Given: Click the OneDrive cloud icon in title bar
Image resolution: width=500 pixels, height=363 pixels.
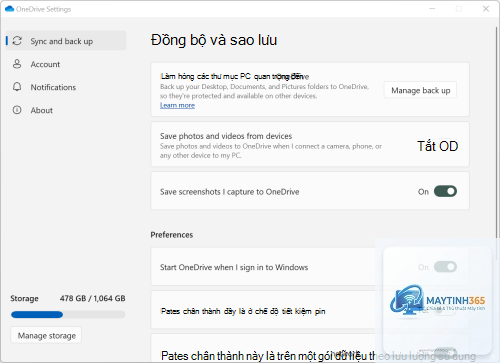Looking at the screenshot, I should coord(9,9).
